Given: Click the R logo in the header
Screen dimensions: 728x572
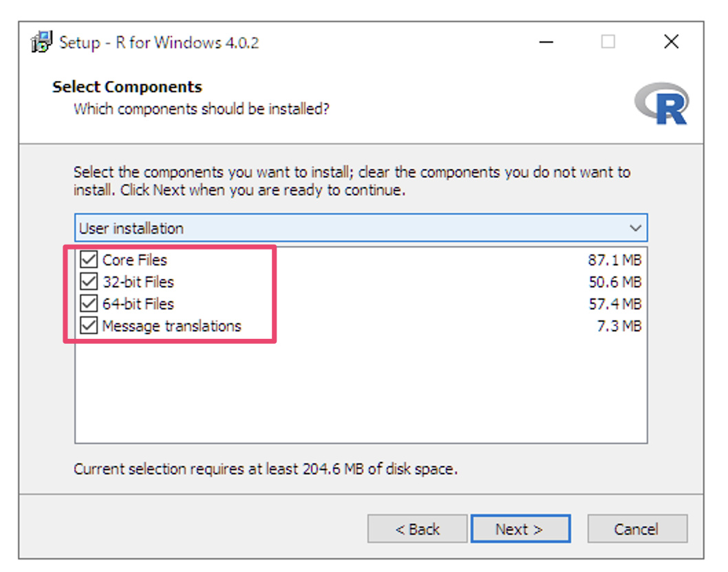Looking at the screenshot, I should coord(662,104).
